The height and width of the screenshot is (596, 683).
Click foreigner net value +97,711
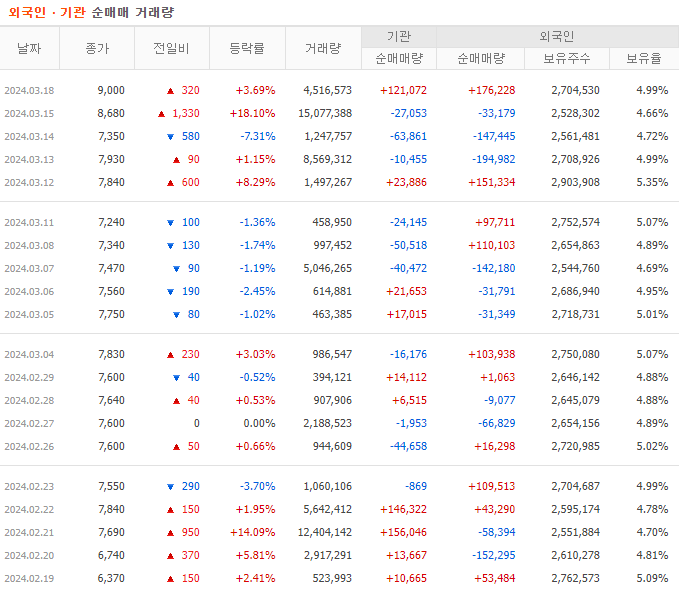[x=495, y=222]
